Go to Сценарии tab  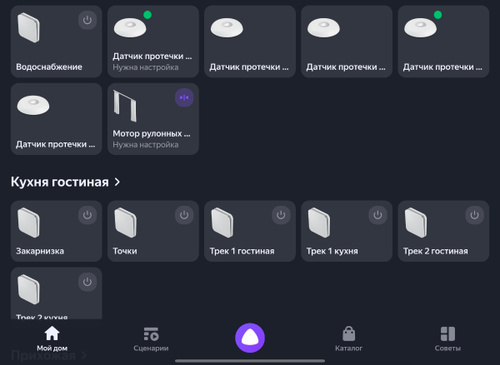pyautogui.click(x=151, y=339)
